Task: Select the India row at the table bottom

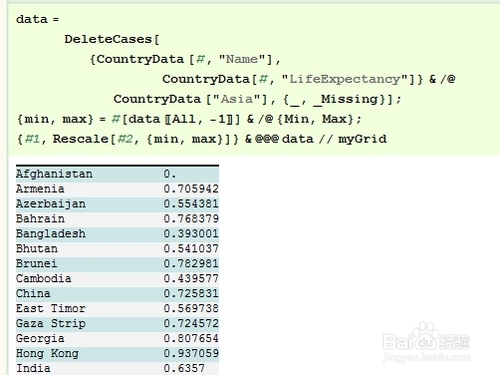Action: [x=117, y=369]
